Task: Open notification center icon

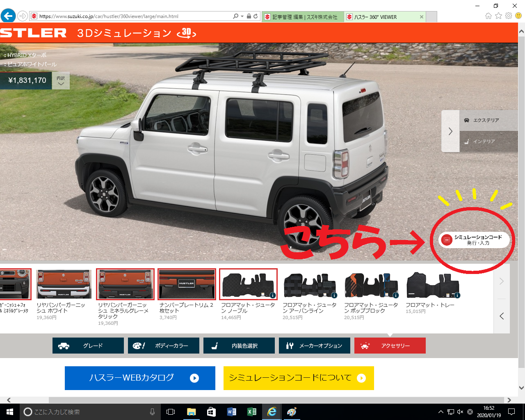Action: point(511,412)
